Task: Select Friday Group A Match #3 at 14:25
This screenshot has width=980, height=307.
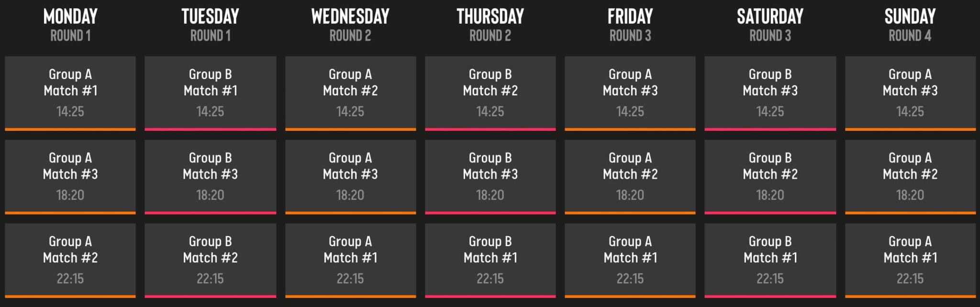Action: [630, 93]
